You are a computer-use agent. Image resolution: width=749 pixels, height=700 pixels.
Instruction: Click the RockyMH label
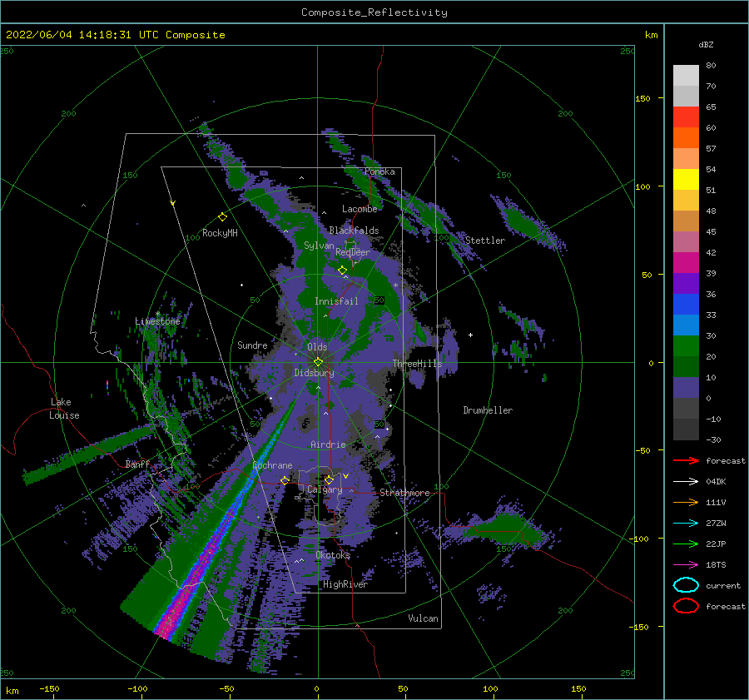(x=220, y=233)
